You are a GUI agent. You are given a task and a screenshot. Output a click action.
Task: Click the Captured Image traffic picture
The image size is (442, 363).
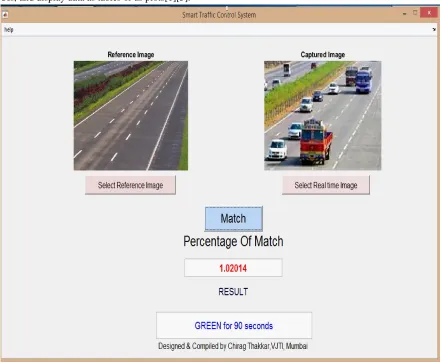pos(322,115)
